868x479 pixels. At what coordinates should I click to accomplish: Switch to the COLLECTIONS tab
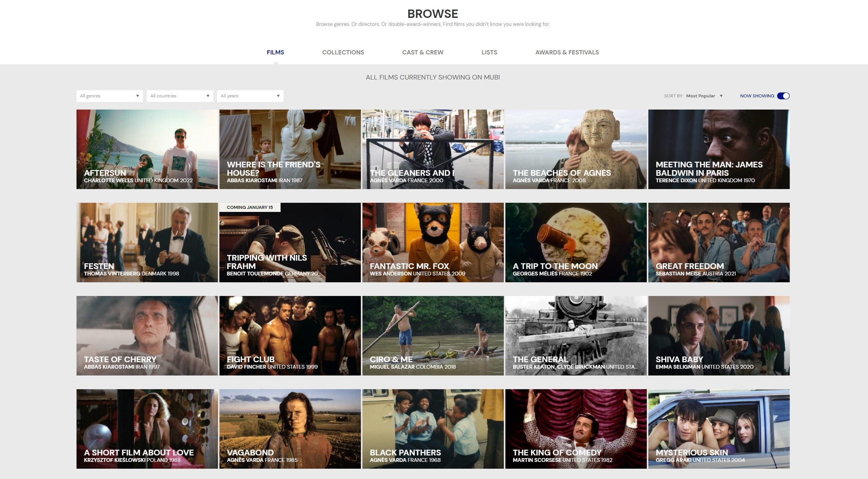click(x=343, y=52)
